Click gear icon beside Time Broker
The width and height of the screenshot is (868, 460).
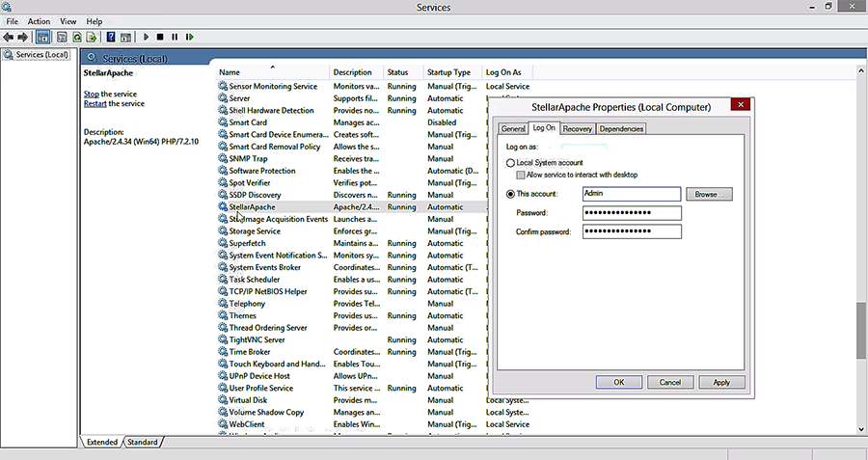click(223, 351)
